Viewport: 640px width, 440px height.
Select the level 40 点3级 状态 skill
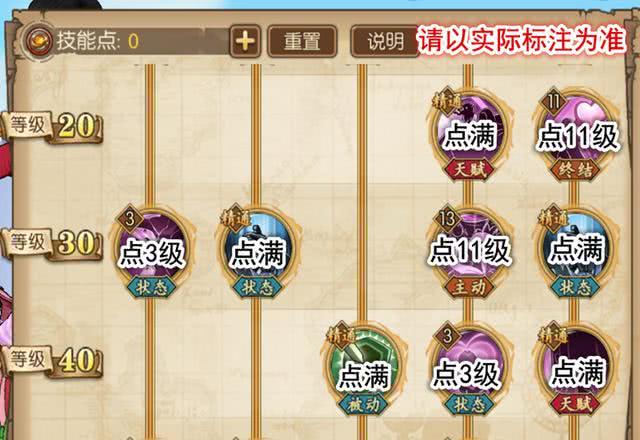pos(469,369)
